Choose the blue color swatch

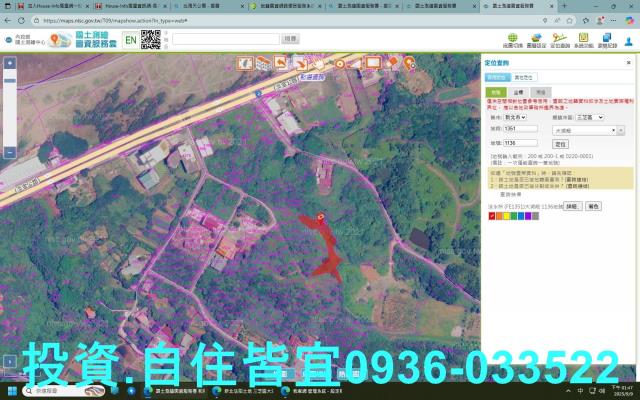[x=520, y=216]
